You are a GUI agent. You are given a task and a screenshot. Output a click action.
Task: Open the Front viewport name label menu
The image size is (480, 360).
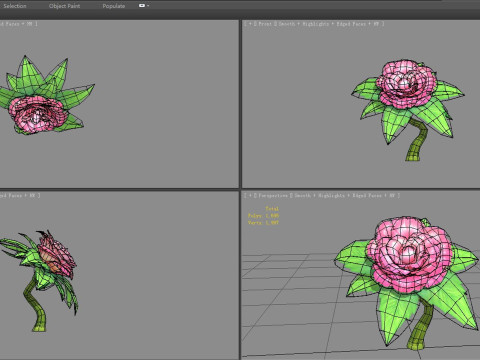(x=265, y=24)
